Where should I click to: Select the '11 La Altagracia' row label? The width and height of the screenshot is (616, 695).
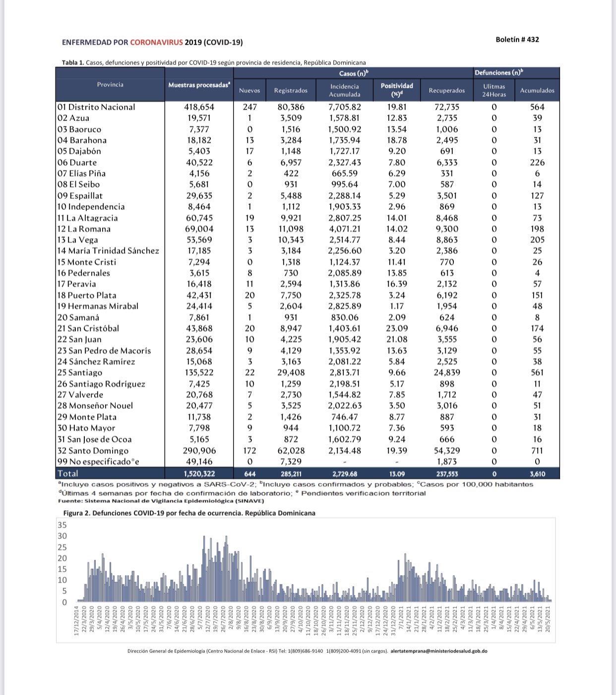click(x=87, y=218)
